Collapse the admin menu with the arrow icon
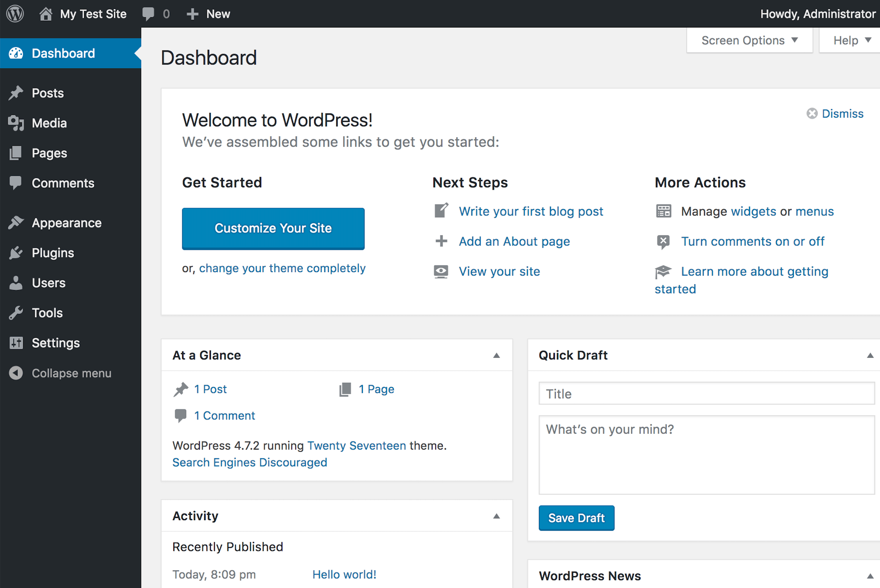 (16, 373)
